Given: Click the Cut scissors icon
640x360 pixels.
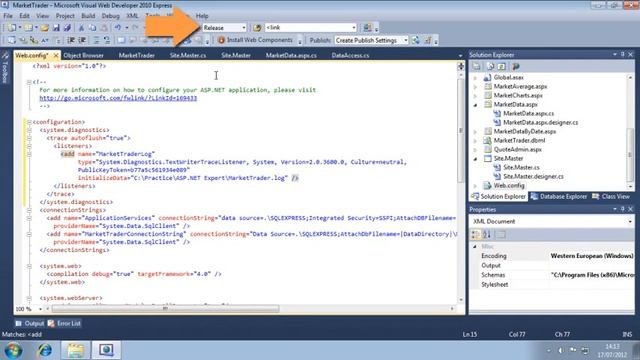Looking at the screenshot, I should (x=81, y=28).
